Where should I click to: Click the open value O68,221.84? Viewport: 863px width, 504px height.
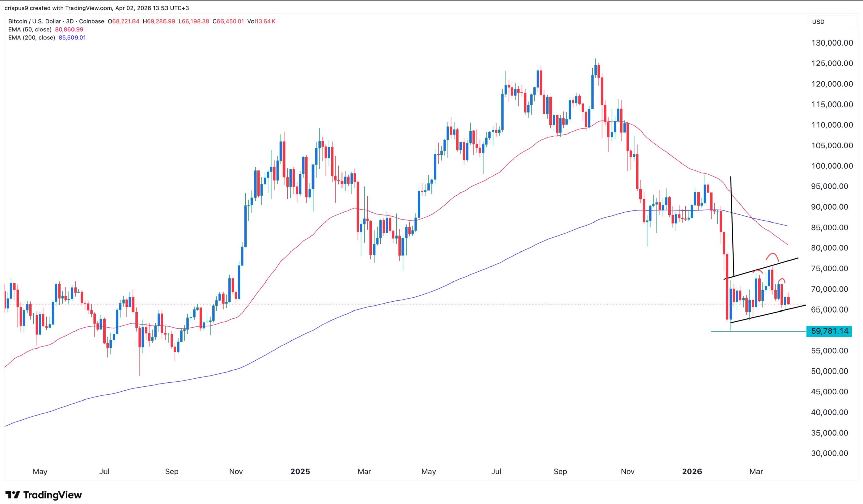pyautogui.click(x=123, y=21)
